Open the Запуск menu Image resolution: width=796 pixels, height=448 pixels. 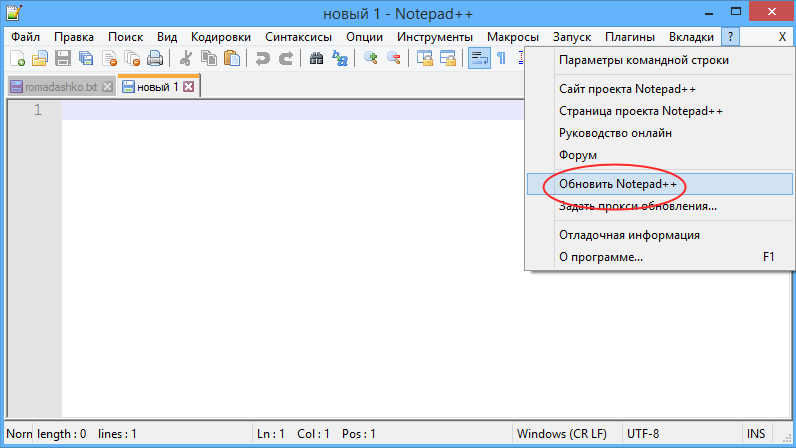click(x=572, y=37)
